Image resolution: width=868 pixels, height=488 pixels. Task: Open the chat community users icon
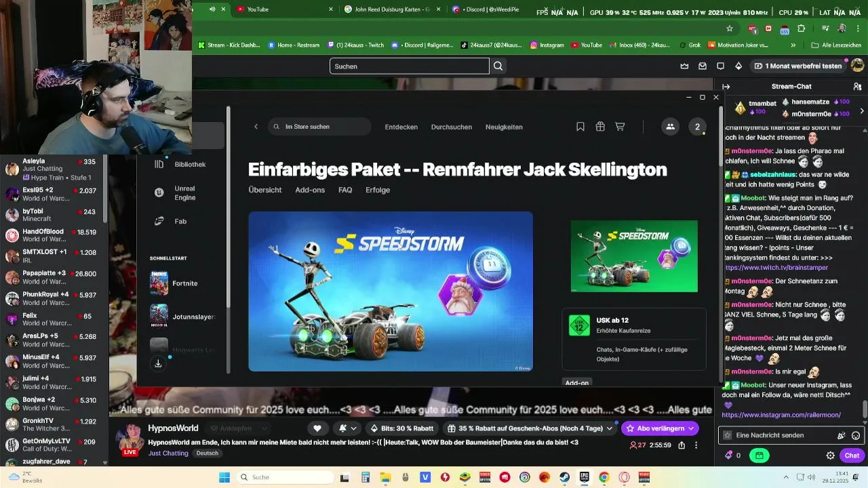point(856,87)
